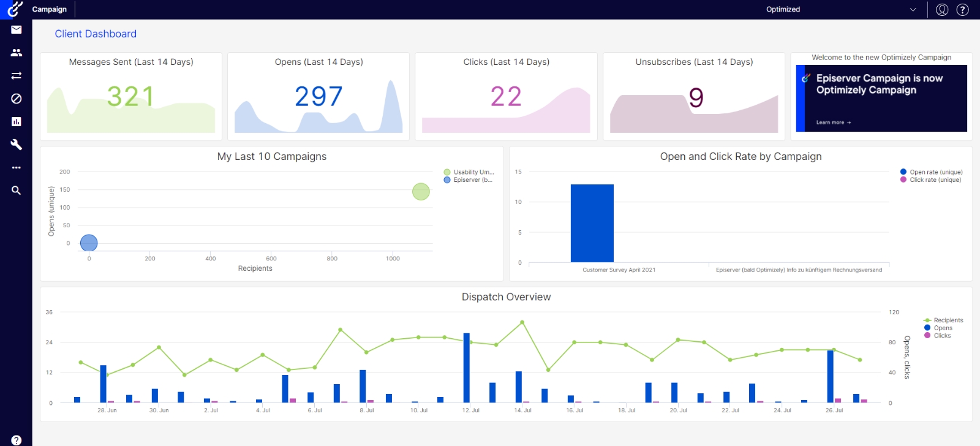Click Unsubscribes (Last 14 Days) title

tap(694, 62)
